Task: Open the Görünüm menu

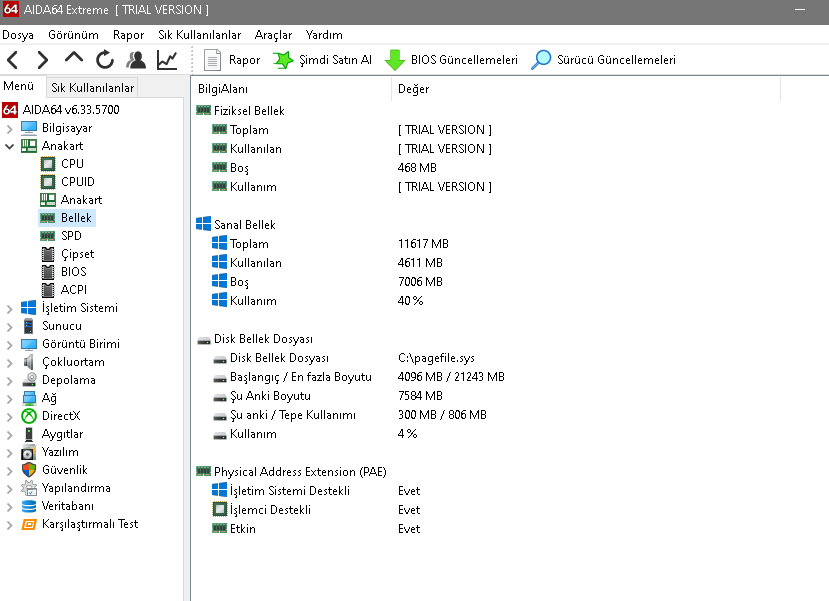Action: coord(73,35)
